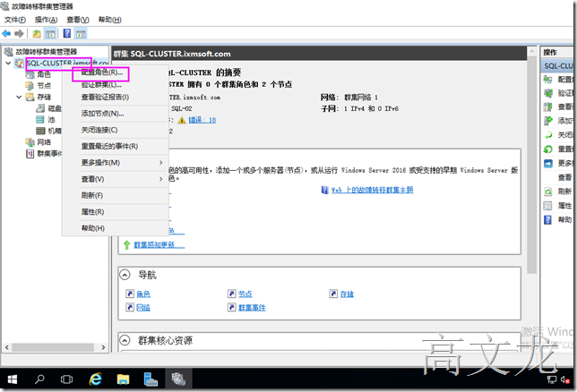This screenshot has height=392, width=577.
Task: Toggle the show/hide action pane icon
Action: pos(81,34)
